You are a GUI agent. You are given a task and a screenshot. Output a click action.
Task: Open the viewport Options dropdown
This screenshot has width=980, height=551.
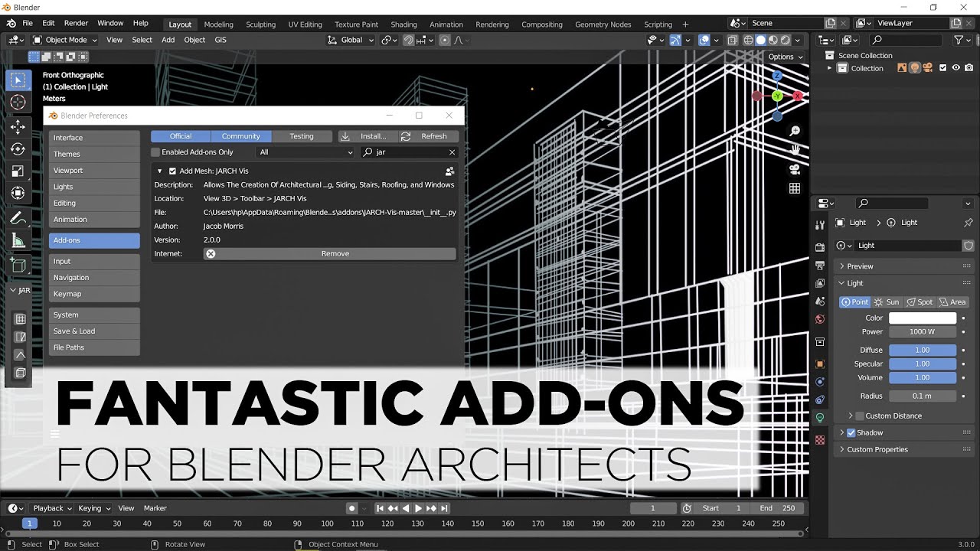786,57
